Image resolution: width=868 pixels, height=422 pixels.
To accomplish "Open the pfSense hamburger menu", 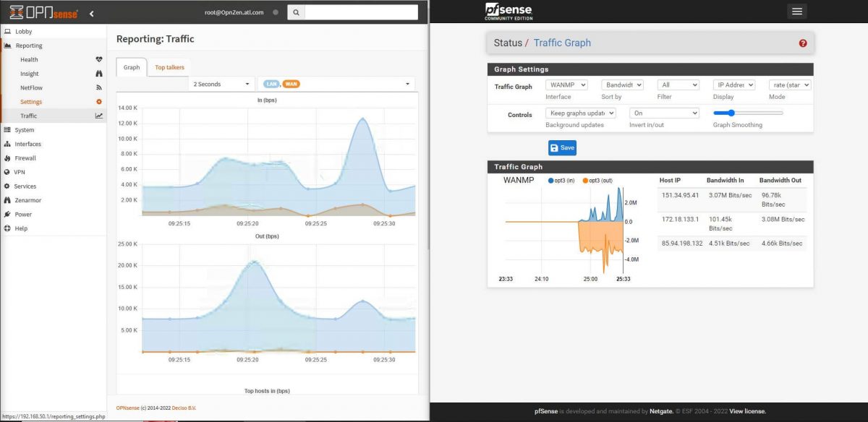I will coord(796,11).
